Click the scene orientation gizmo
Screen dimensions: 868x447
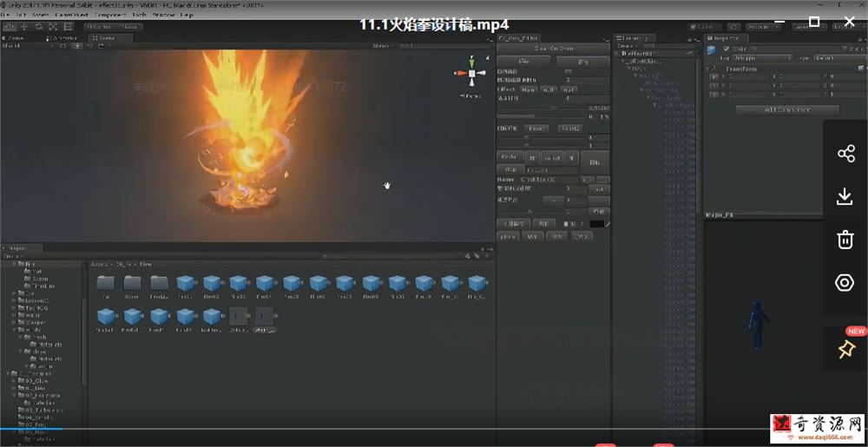tap(471, 73)
